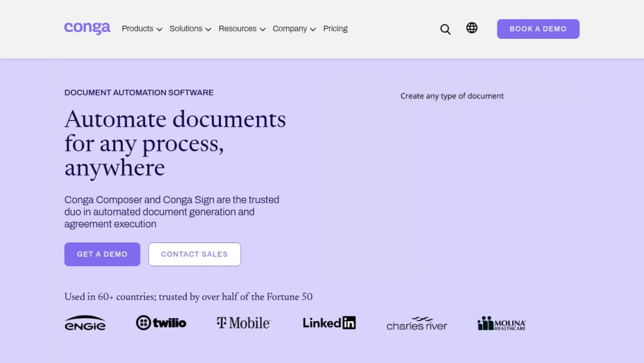Click the Contact Sales button
The image size is (644, 363).
(194, 254)
